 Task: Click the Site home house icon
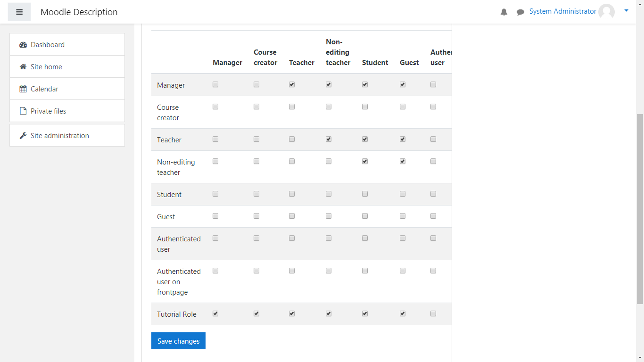tap(23, 67)
